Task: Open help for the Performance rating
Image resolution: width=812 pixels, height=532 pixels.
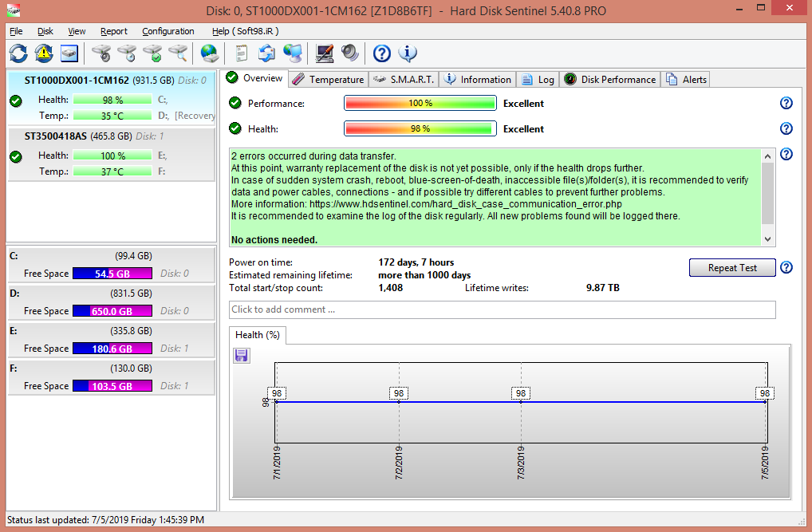Action: click(786, 104)
